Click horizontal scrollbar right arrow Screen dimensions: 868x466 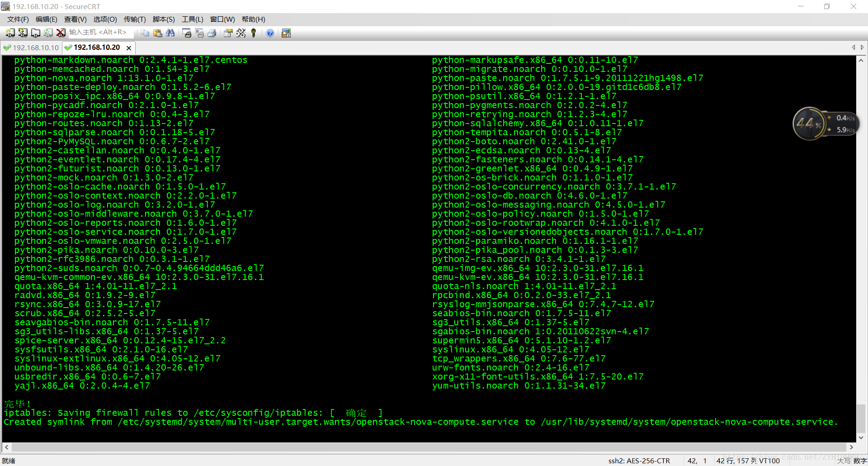tap(851, 447)
